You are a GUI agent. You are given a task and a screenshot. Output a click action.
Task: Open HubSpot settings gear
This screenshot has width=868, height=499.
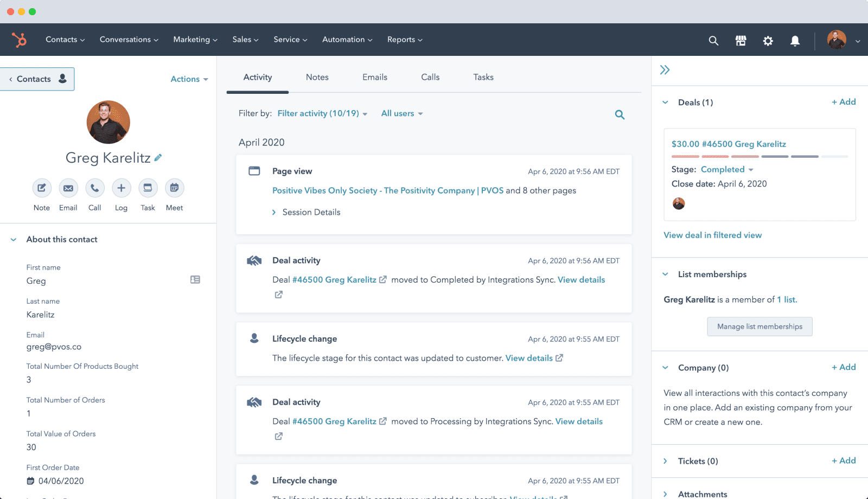click(768, 40)
